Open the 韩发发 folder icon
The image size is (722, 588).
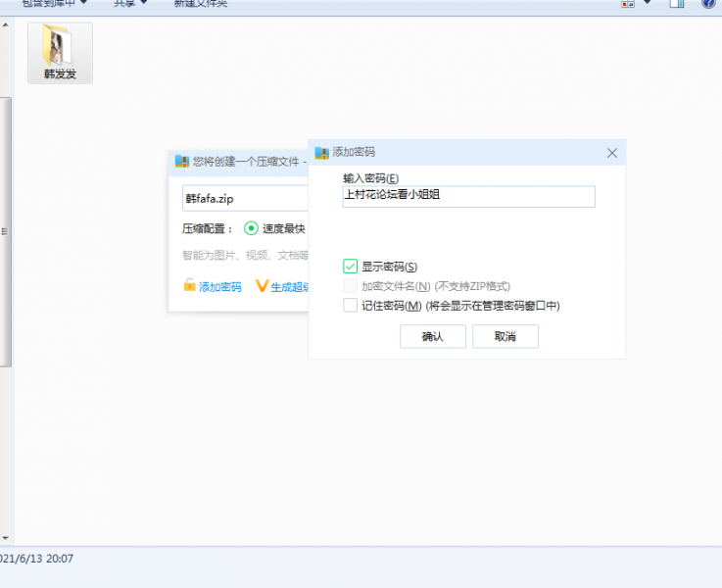pyautogui.click(x=60, y=49)
